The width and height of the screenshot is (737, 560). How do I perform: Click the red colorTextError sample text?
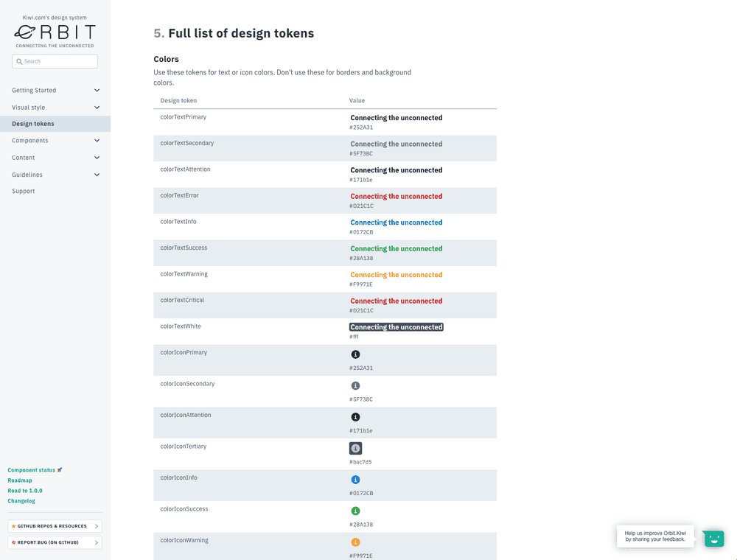[x=396, y=196]
